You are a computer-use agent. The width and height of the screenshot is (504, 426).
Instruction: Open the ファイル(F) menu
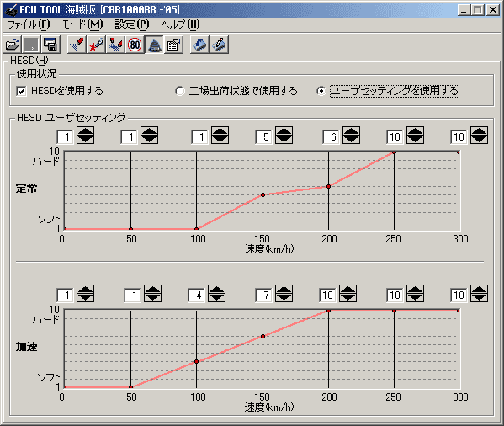pyautogui.click(x=29, y=24)
